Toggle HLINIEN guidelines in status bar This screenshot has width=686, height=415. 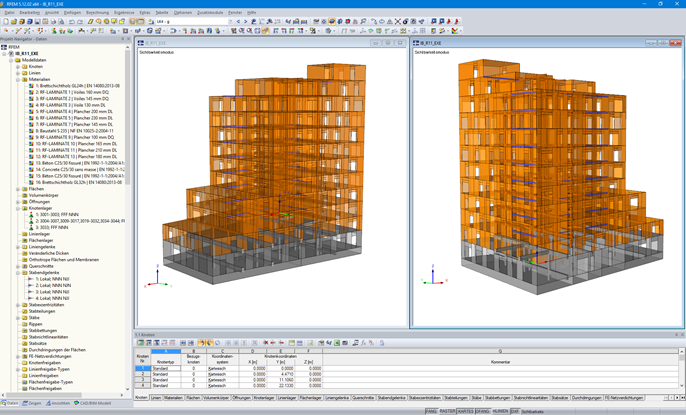coord(500,412)
